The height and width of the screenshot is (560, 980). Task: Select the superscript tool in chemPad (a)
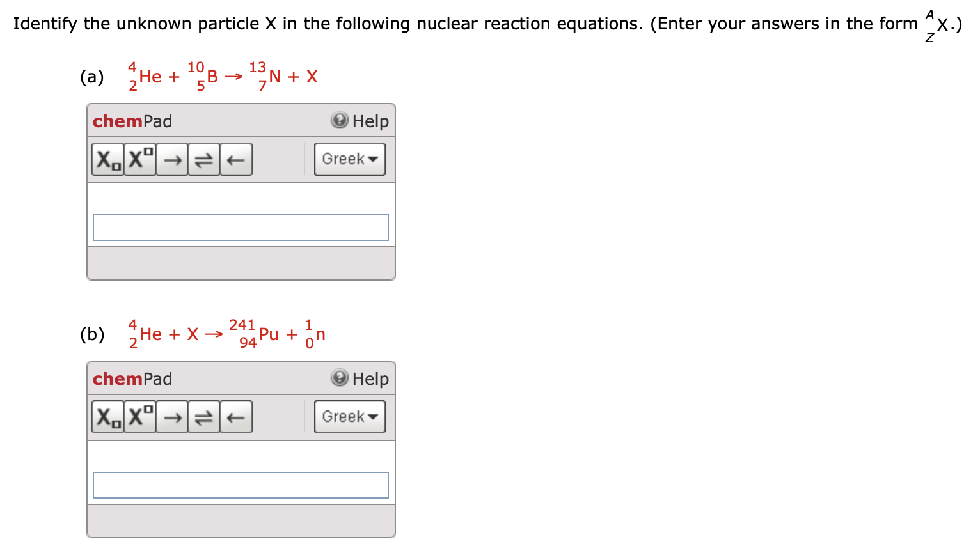[x=139, y=159]
